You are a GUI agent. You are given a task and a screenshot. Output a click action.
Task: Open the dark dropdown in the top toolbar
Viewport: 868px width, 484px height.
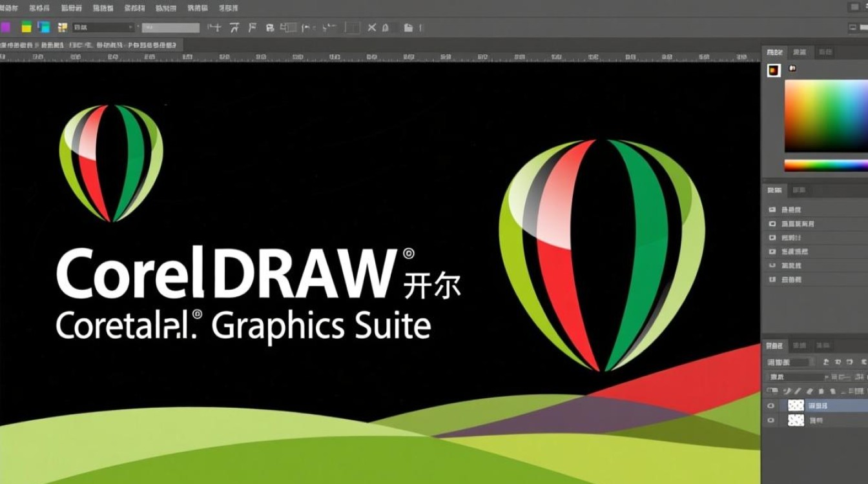tap(103, 27)
